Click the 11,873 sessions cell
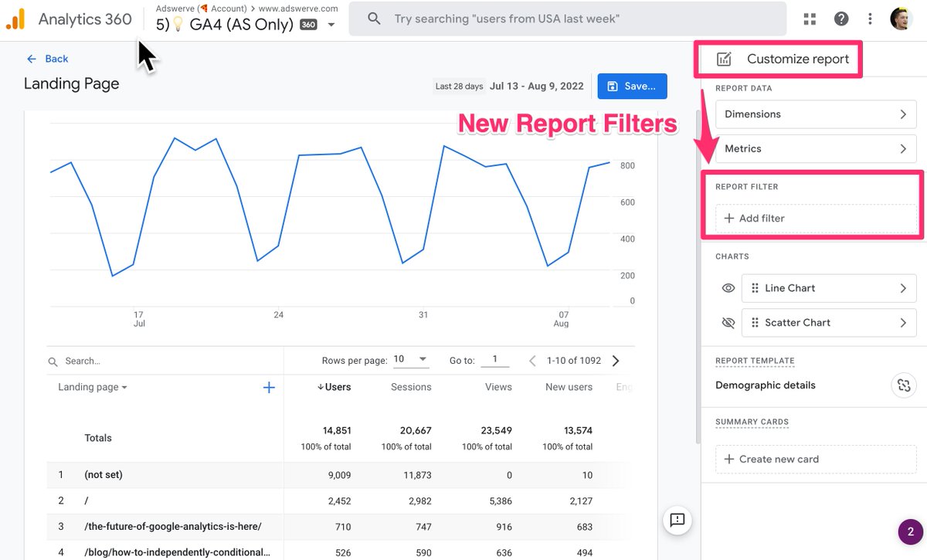Screen dimensions: 927x560 (418, 475)
